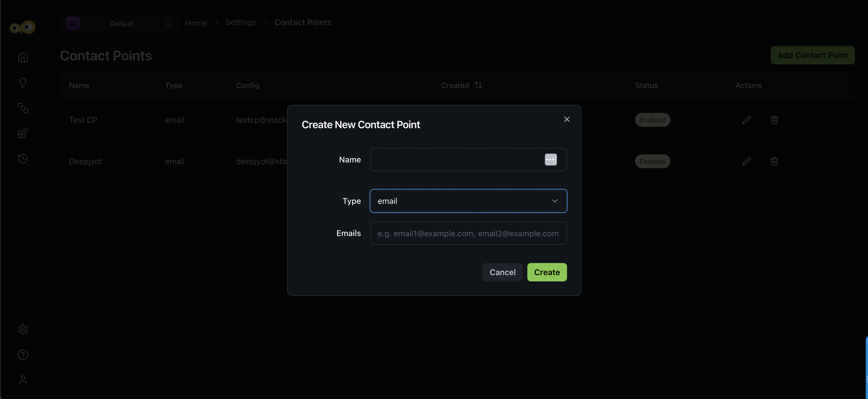Open the user profile icon
The width and height of the screenshot is (868, 399).
(x=23, y=380)
